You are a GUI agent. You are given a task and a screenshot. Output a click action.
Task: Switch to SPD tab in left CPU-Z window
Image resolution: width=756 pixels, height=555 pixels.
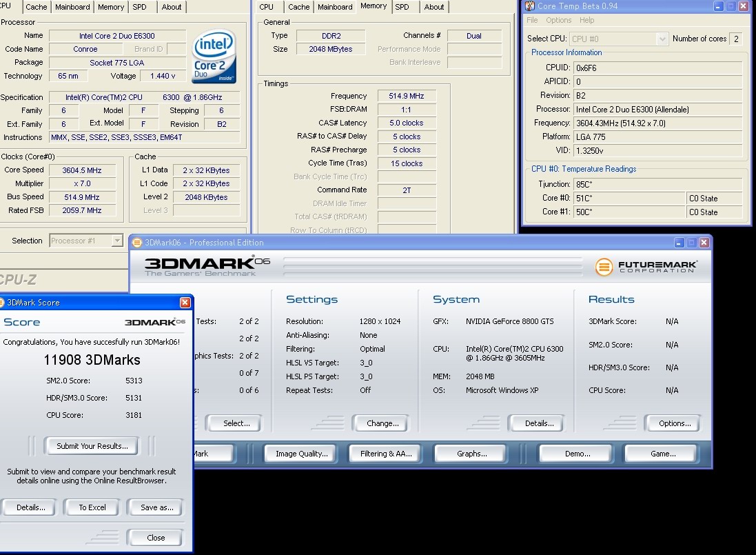click(x=139, y=7)
